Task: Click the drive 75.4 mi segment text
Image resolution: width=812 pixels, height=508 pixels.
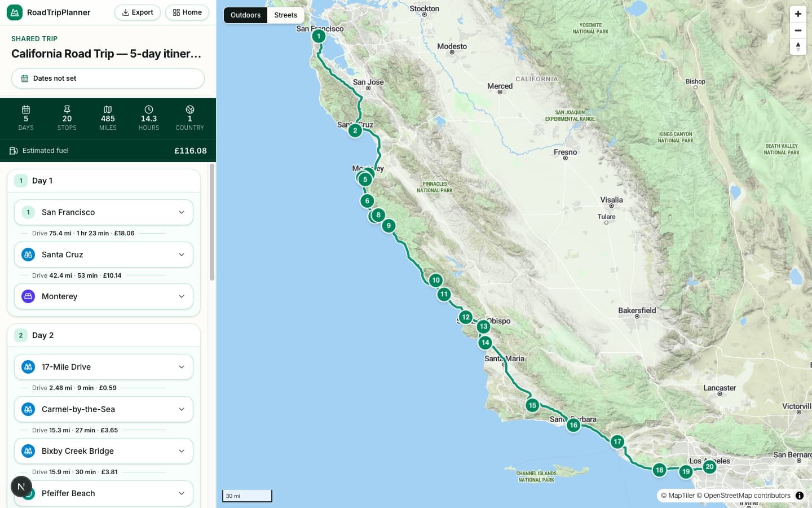Action: (x=83, y=233)
